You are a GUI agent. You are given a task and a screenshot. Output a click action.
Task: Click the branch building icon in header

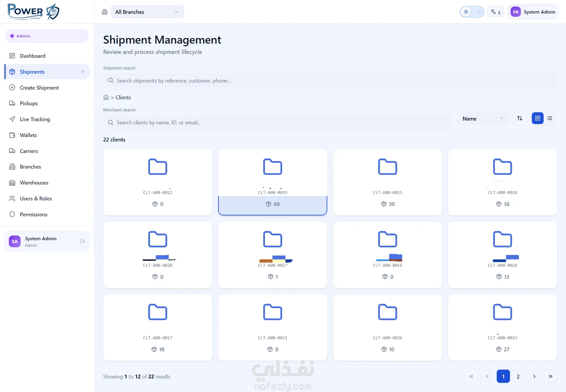click(x=105, y=12)
